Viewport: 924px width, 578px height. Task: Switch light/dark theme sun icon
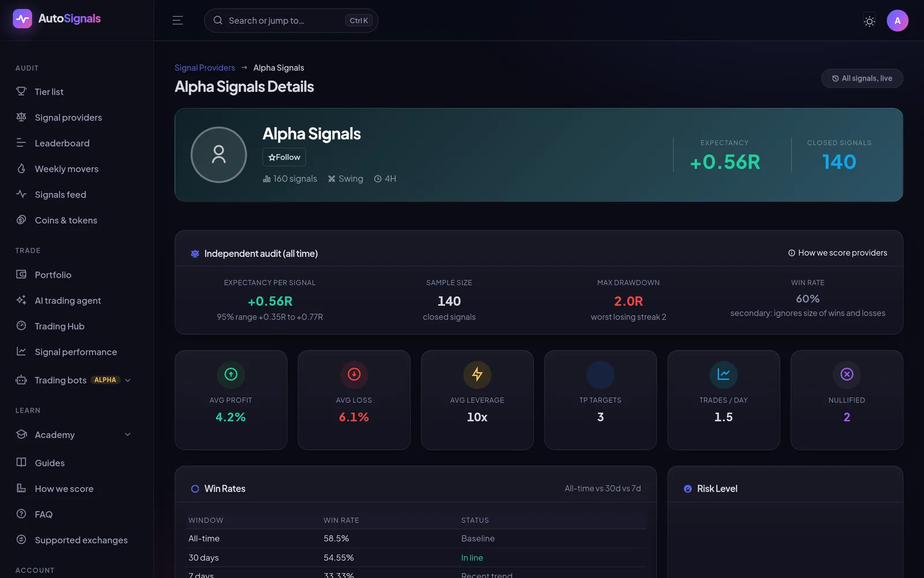tap(869, 21)
